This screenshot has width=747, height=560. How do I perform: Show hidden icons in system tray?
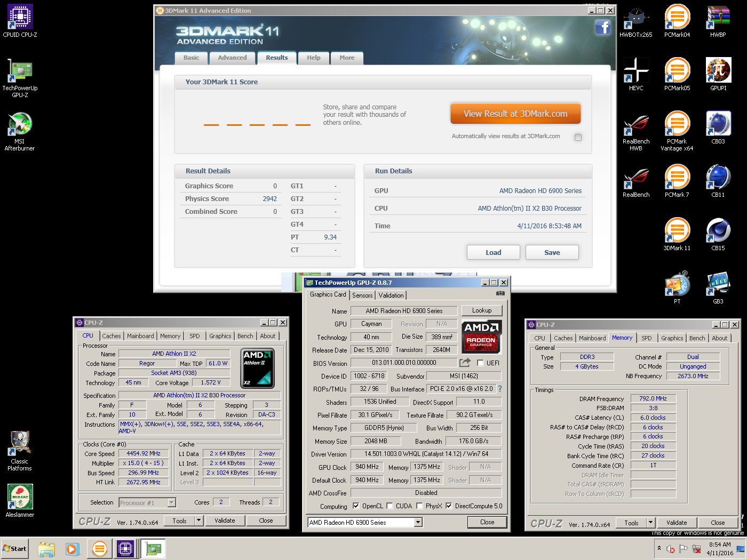pyautogui.click(x=659, y=548)
